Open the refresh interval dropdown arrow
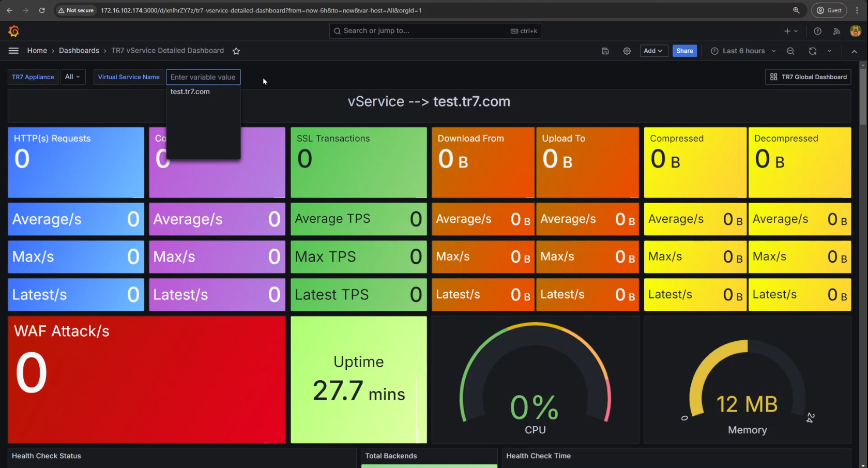The height and width of the screenshot is (468, 868). 829,51
